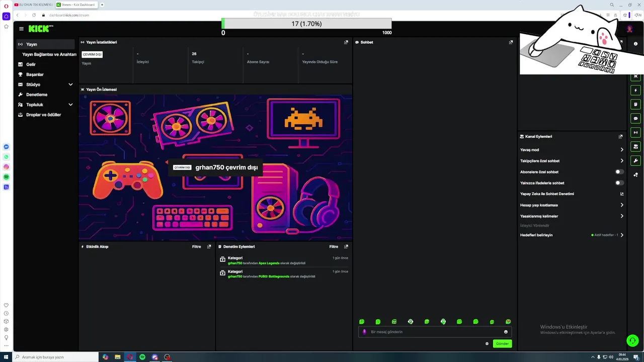
Task: Open Filtre in Etkinlik Akışı panel
Action: [x=196, y=246]
